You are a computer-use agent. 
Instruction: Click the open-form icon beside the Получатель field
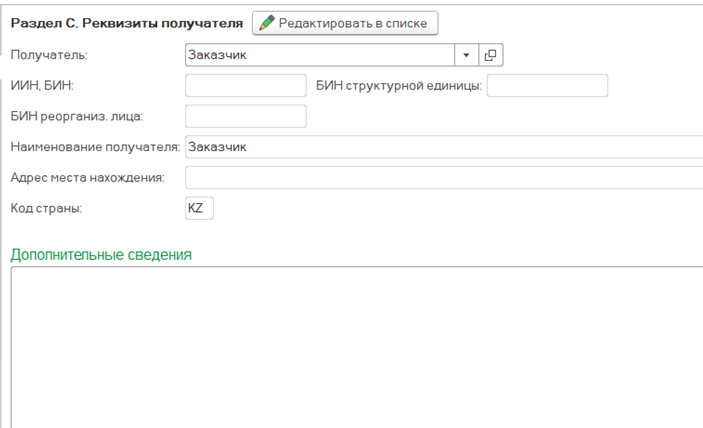(490, 55)
